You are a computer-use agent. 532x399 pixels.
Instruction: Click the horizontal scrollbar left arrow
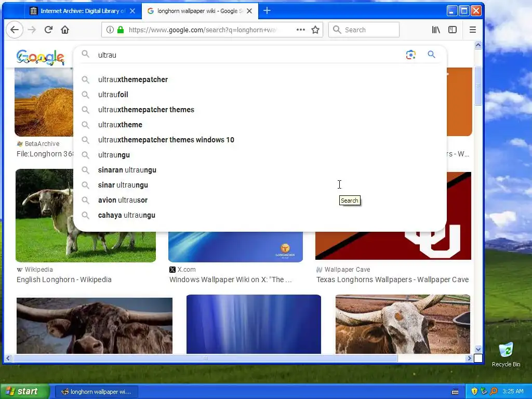[8, 358]
